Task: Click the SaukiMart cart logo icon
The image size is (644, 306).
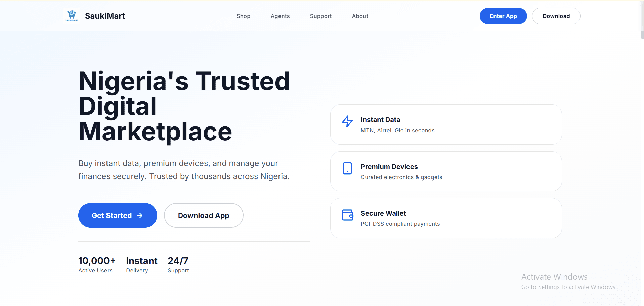Action: coord(71,15)
